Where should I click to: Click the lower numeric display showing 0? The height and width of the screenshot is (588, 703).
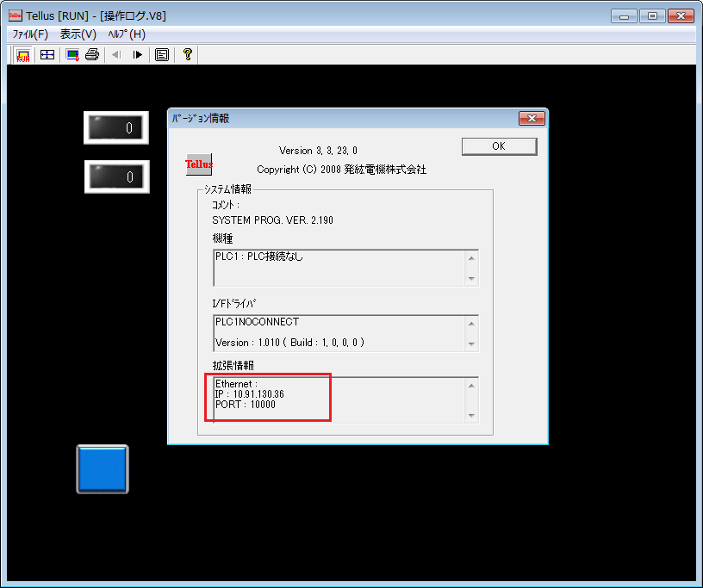click(x=116, y=176)
